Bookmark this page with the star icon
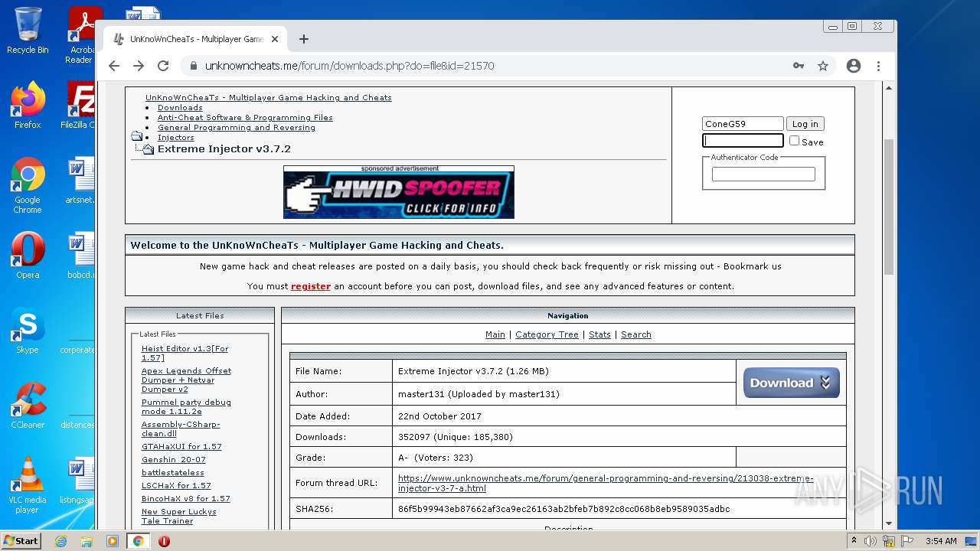This screenshot has width=980, height=551. (x=823, y=66)
